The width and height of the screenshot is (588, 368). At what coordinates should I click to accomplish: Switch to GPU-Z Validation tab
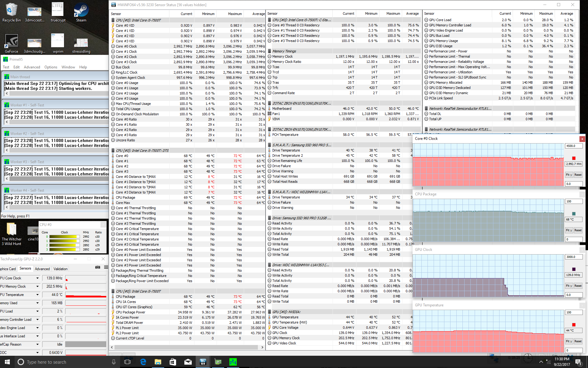tap(60, 269)
